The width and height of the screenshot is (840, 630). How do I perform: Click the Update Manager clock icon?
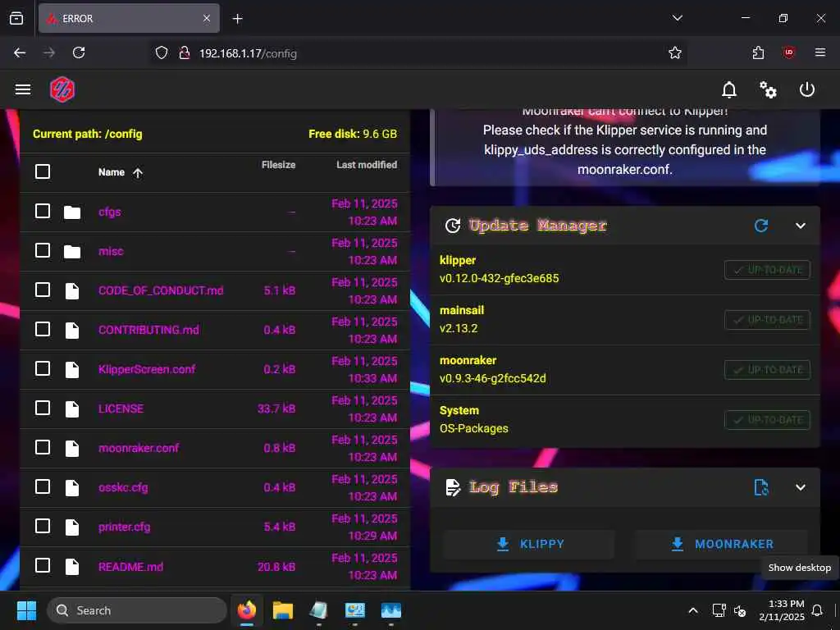453,226
